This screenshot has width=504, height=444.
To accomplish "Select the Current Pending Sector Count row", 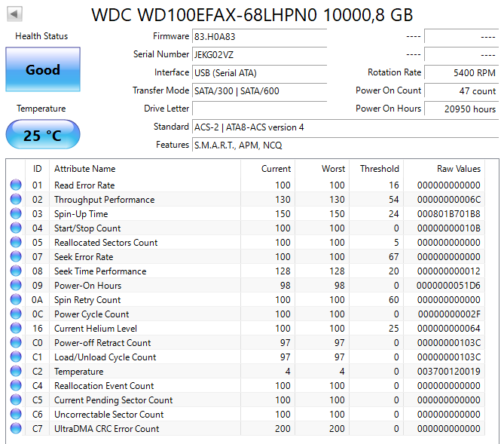I will tap(113, 400).
